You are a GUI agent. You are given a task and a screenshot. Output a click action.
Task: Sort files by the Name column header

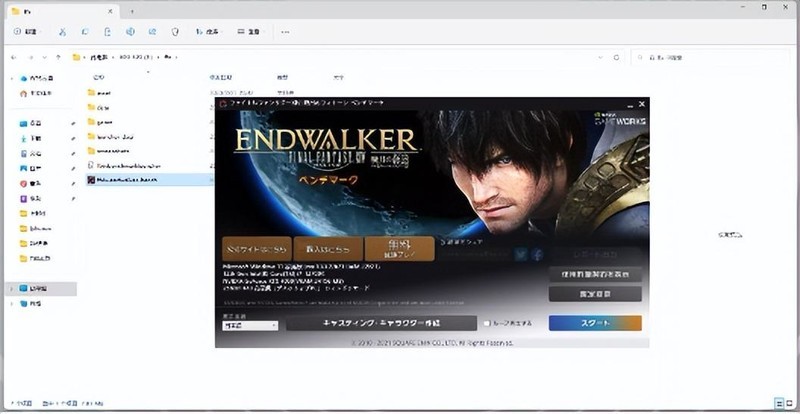tap(99, 77)
